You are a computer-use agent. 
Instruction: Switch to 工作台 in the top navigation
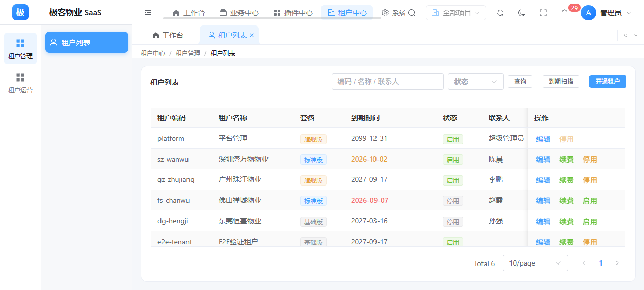coord(189,13)
